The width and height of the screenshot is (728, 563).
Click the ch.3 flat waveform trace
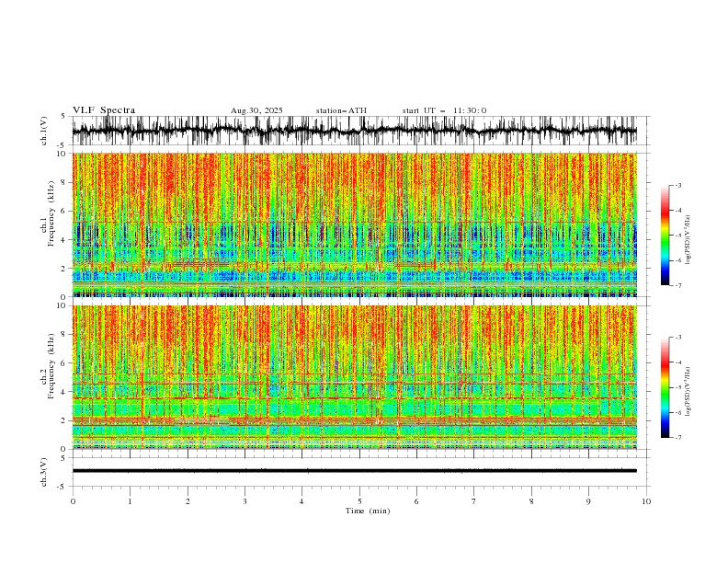click(x=354, y=471)
